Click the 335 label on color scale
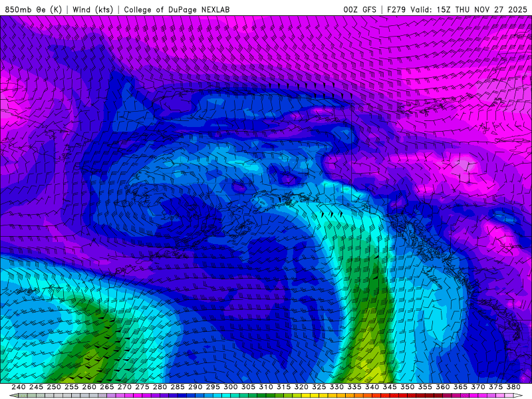Screen dimensions: 532x399 (x=354, y=387)
